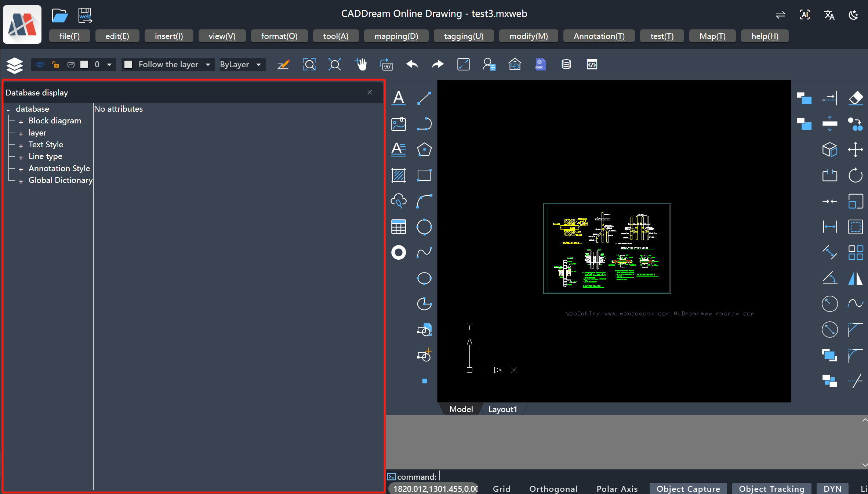
Task: Select the pan hand tool
Action: tap(361, 65)
